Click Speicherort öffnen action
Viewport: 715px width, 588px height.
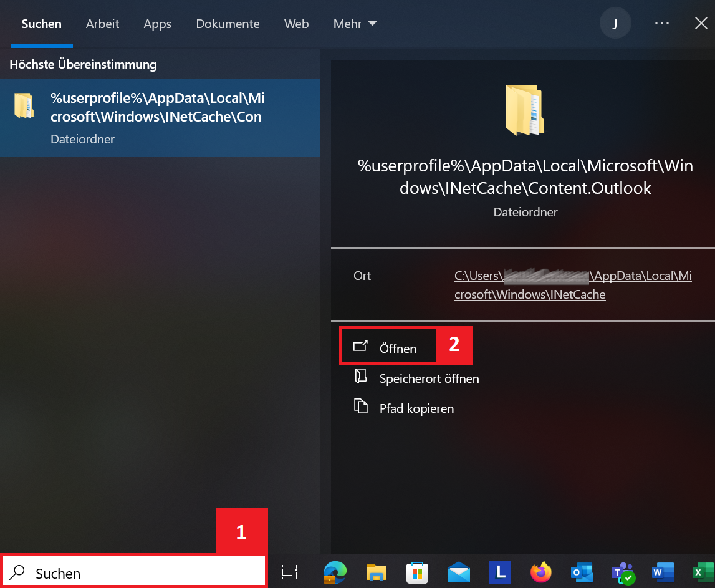429,378
